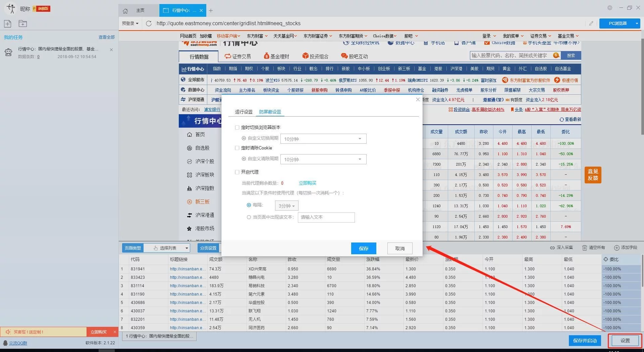644x352 pixels.
Task: Add a new browser tab with plus
Action: click(211, 10)
